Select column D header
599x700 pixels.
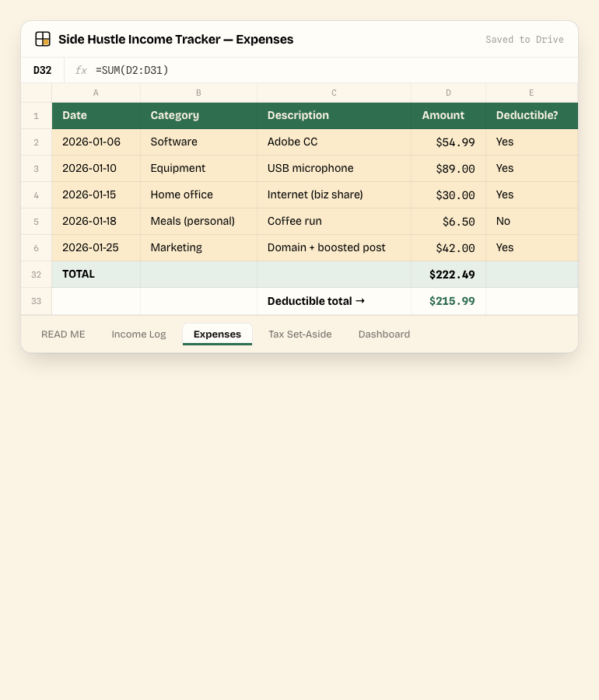pos(448,93)
